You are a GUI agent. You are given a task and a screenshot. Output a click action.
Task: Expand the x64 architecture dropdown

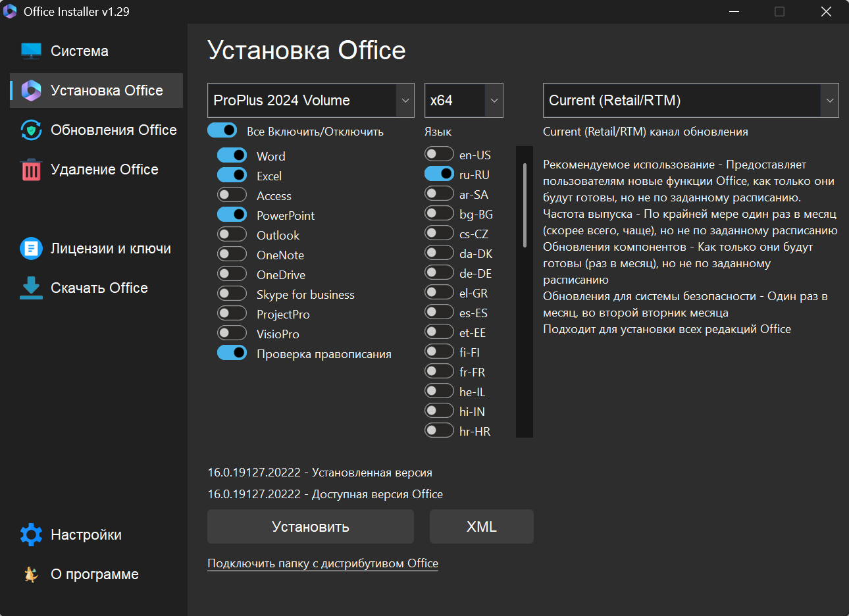[463, 101]
